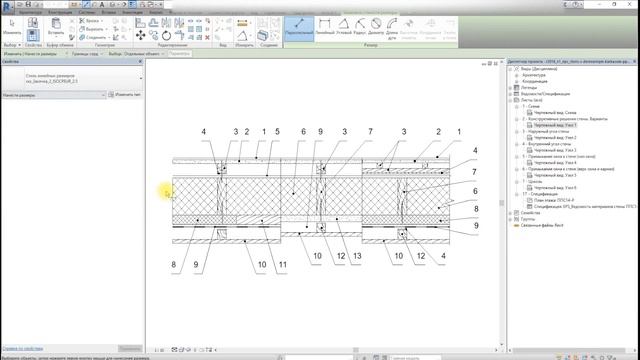The width and height of the screenshot is (640, 360).
Task: Open the Системы ribbon tab
Action: pyautogui.click(x=87, y=12)
